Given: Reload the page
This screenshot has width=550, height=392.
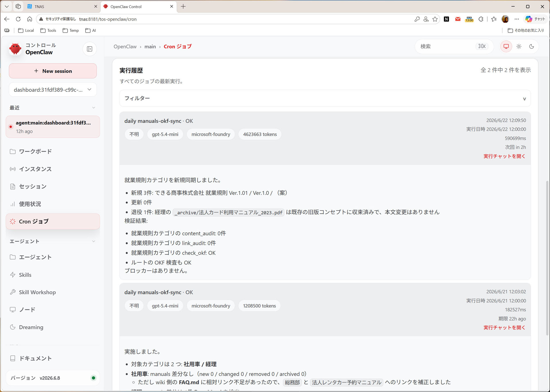Looking at the screenshot, I should tap(18, 19).
